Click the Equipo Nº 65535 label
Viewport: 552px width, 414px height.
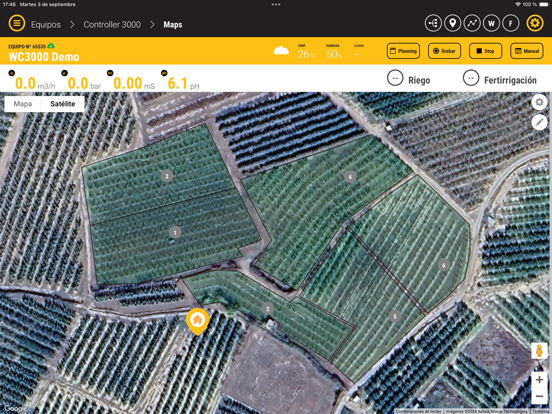(x=27, y=46)
